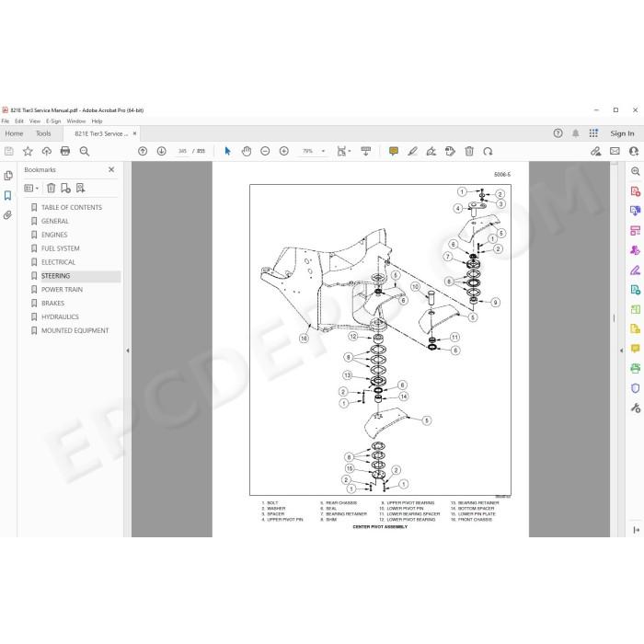Screen dimensions: 644x644
Task: Close the 821E Tier3 Service document tab
Action: (x=134, y=133)
